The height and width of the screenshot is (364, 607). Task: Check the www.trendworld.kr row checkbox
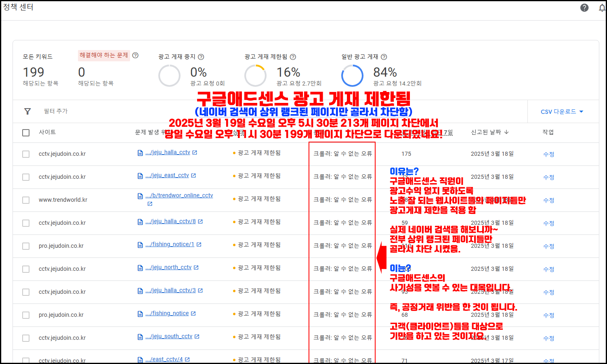(26, 200)
